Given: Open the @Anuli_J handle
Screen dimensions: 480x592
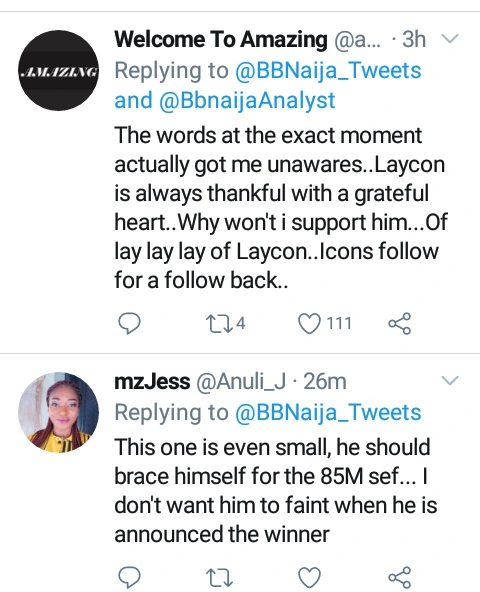Looking at the screenshot, I should 241,382.
